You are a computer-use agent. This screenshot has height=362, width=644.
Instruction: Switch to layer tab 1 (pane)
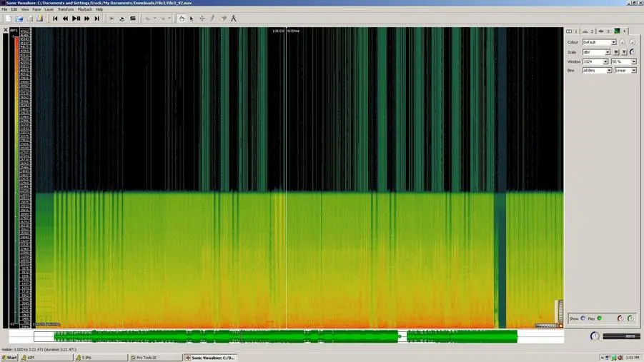(x=572, y=31)
